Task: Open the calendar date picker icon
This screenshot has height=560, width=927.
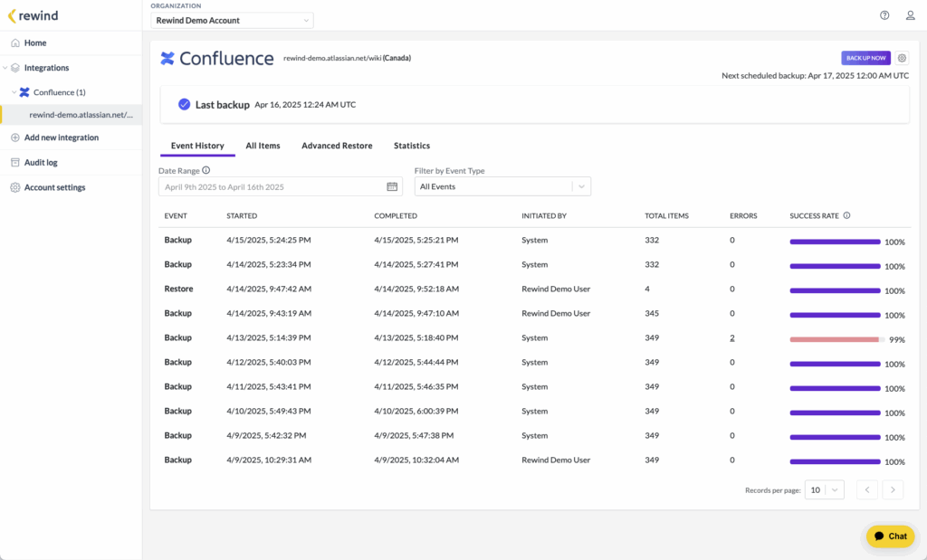Action: point(392,186)
